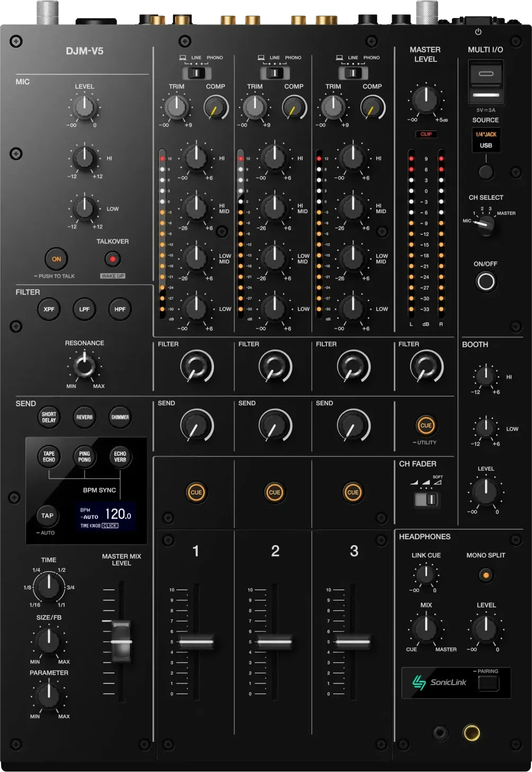The image size is (532, 772).
Task: Click channel 3 LOW MID EQ knob
Action: click(x=353, y=258)
